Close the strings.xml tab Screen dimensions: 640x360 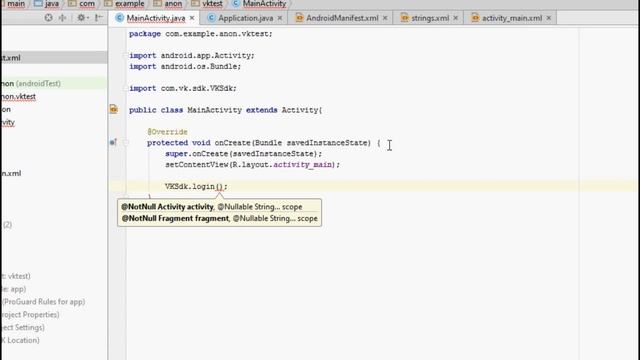click(x=456, y=18)
